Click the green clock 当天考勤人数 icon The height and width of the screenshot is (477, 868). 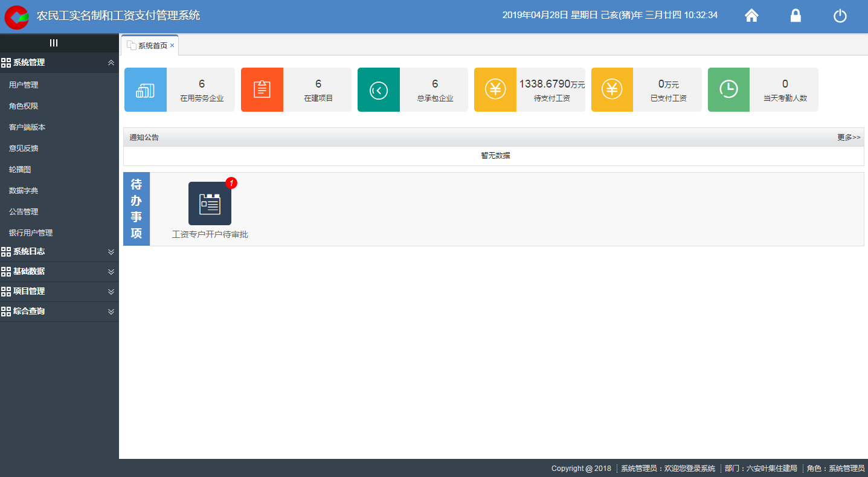coord(728,90)
